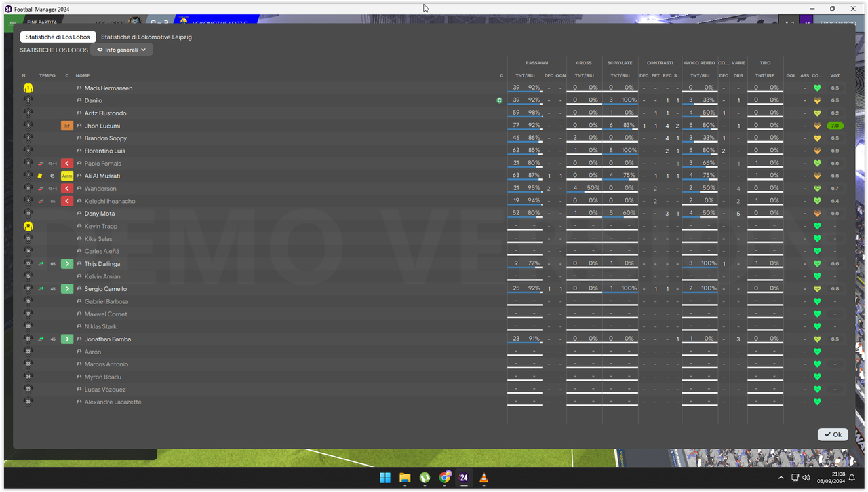Click the red substituted-off arrow for Pablo Fornals
868x492 pixels.
(67, 164)
